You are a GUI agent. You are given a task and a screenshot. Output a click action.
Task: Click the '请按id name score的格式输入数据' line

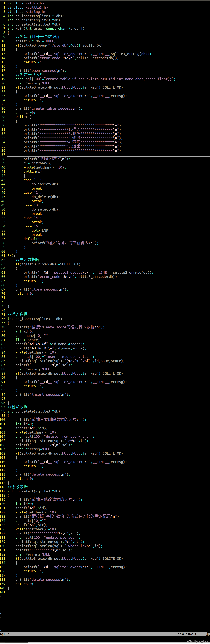(x=60, y=327)
